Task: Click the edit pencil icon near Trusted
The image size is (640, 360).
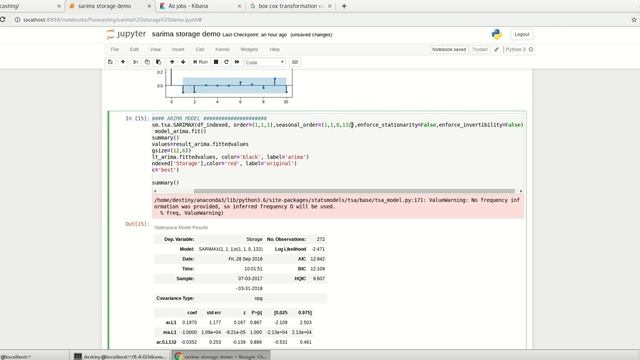Action: (x=496, y=49)
